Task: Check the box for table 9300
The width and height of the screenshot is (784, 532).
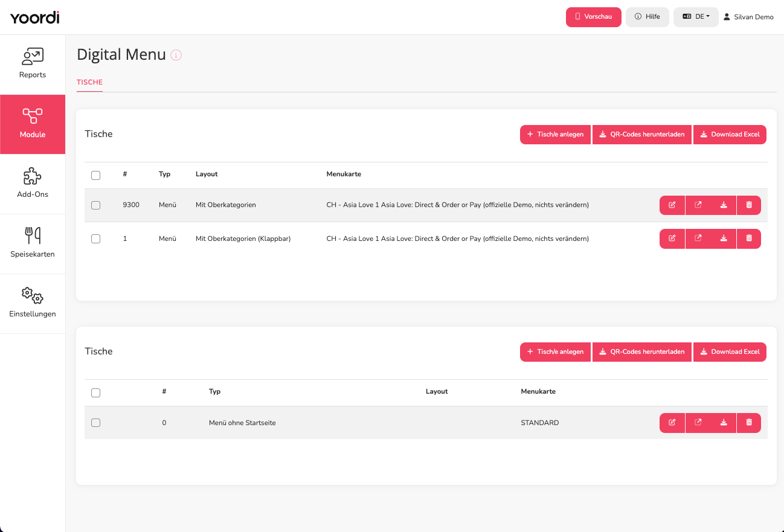Action: (95, 205)
